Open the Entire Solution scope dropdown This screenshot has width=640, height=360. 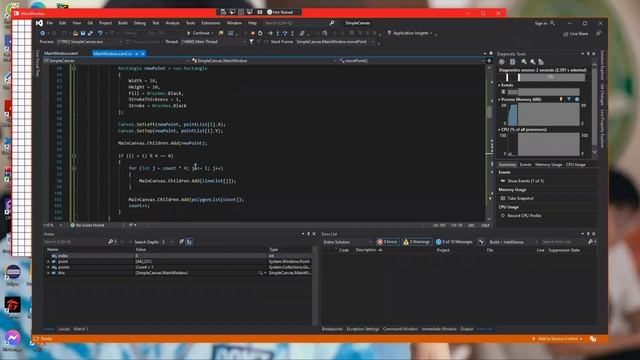[347, 242]
